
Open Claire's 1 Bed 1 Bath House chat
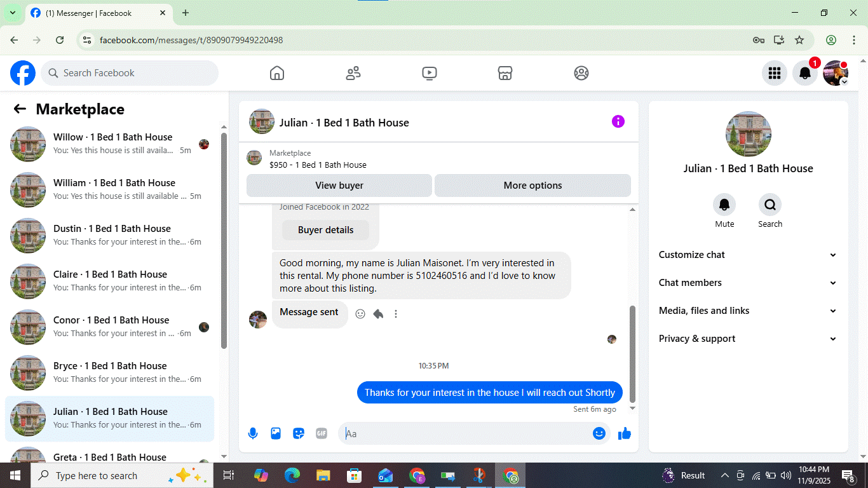click(x=110, y=281)
